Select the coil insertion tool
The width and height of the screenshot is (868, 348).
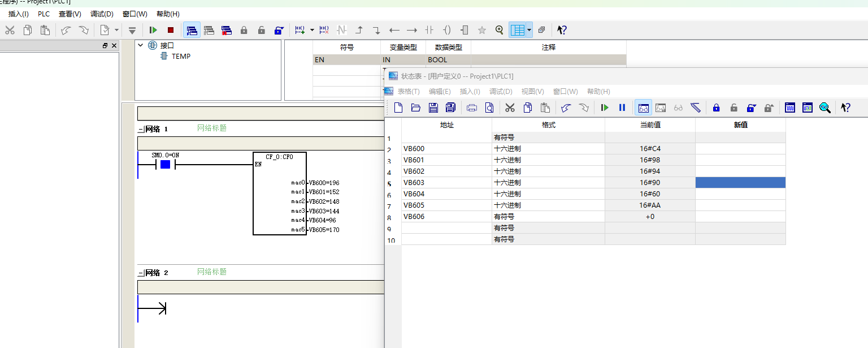447,30
